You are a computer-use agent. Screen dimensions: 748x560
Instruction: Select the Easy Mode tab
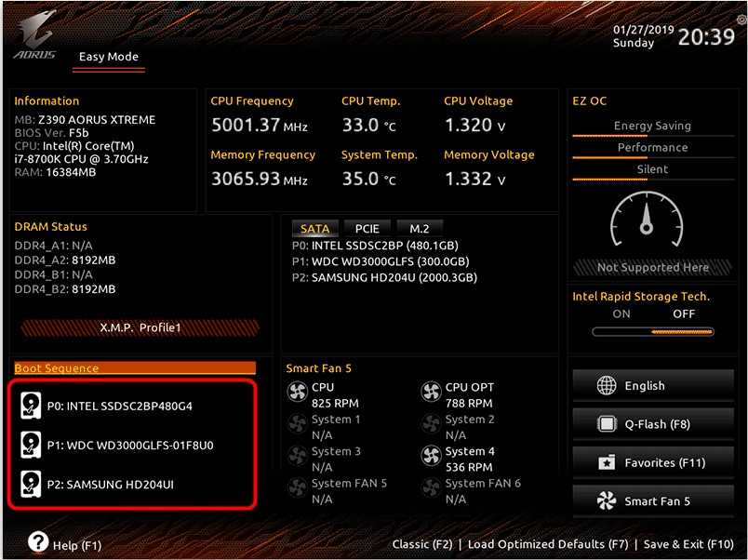click(x=109, y=57)
